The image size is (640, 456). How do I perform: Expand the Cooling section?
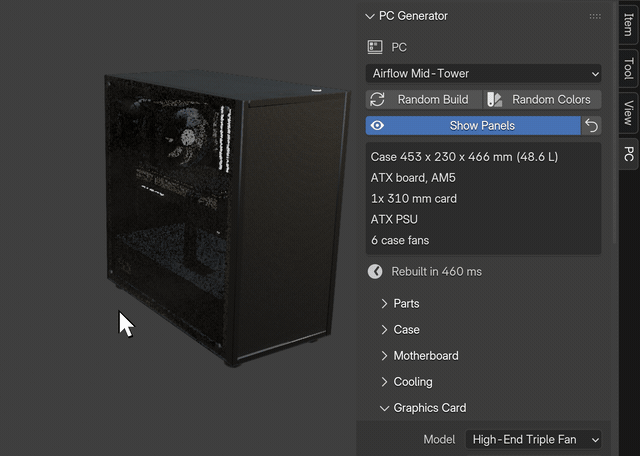click(407, 382)
